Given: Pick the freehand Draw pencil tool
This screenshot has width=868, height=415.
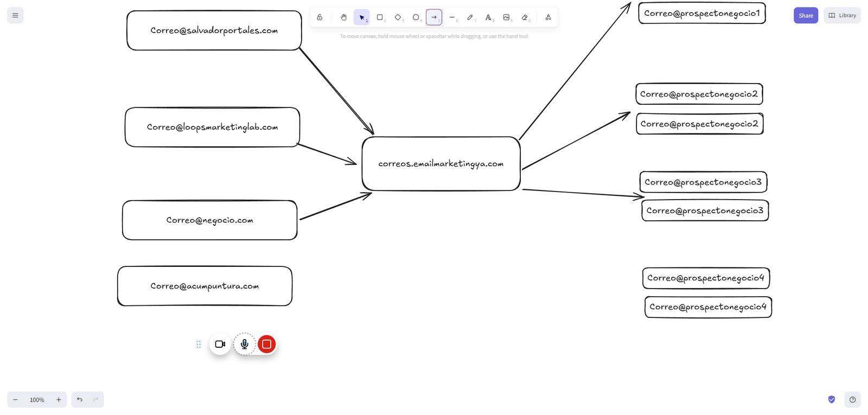Looking at the screenshot, I should 470,17.
